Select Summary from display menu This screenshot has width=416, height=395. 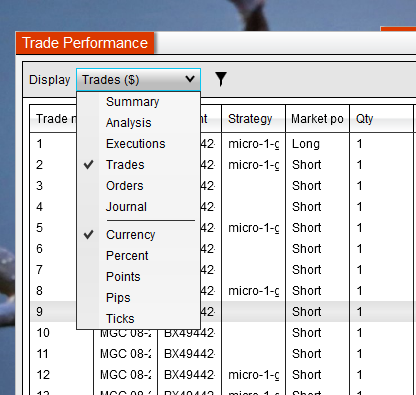click(x=132, y=102)
